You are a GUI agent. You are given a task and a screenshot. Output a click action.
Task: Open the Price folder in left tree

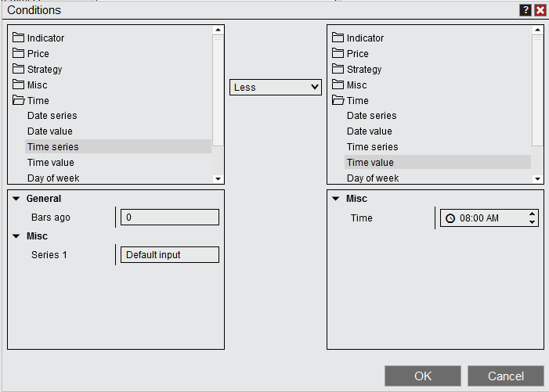pyautogui.click(x=31, y=53)
